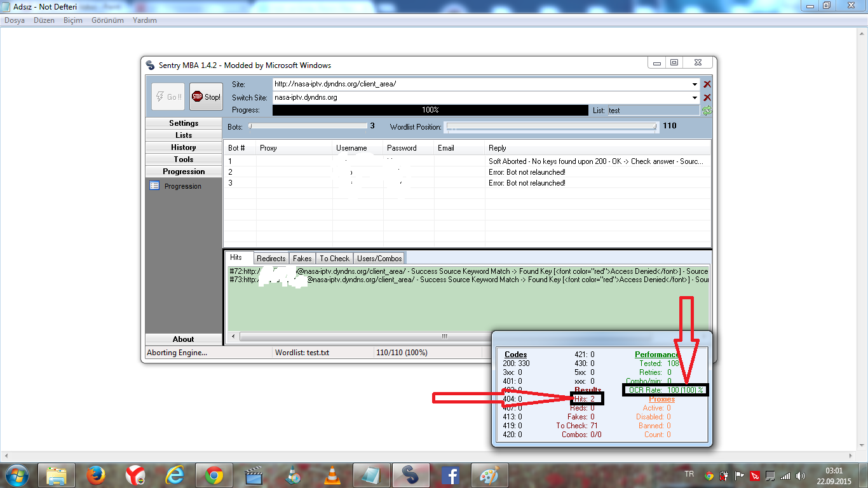Click the red X beside Switch Site
This screenshot has width=868, height=488.
pos(707,97)
